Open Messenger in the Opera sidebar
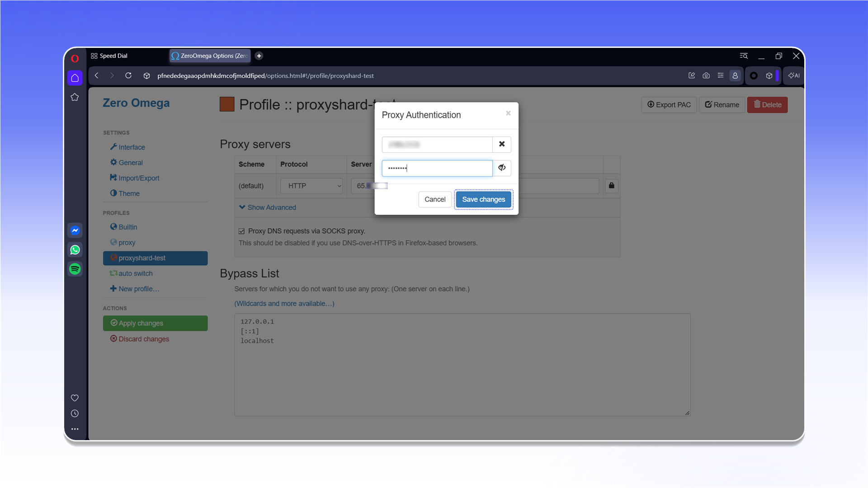Screen dimensions: 868x488 point(75,230)
